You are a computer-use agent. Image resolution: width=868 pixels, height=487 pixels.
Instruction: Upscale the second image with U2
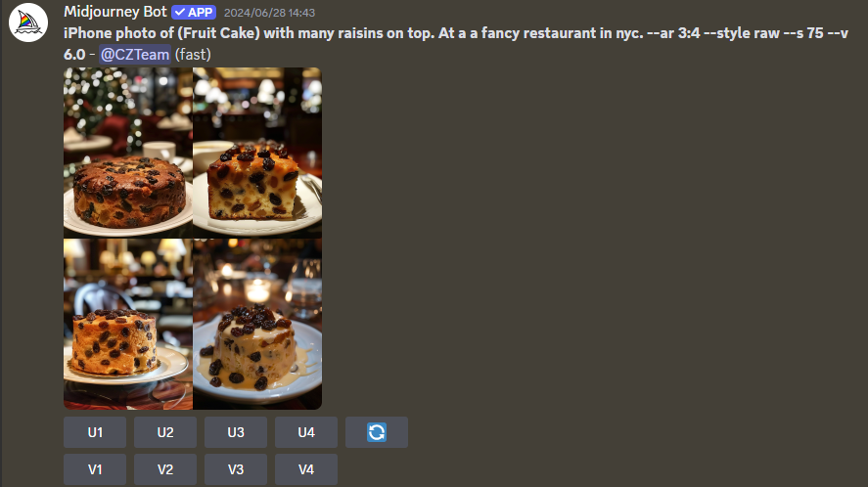tap(165, 432)
